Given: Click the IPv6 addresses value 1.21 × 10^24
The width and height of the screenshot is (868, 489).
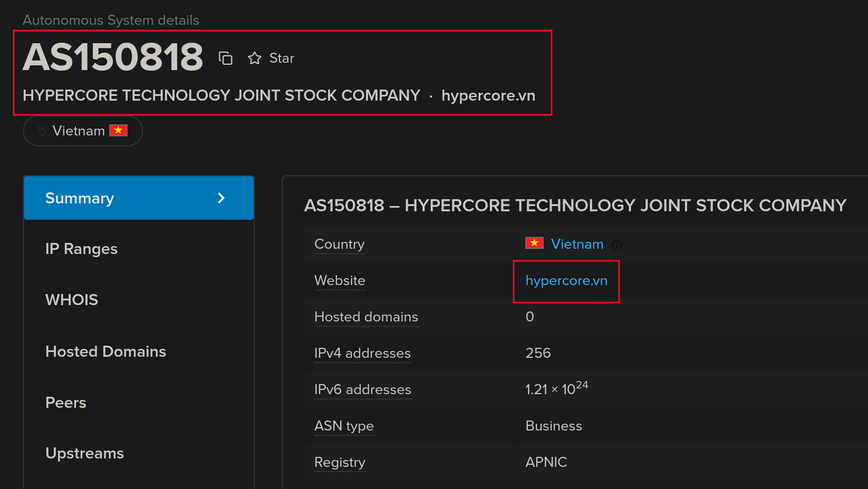Looking at the screenshot, I should [556, 388].
